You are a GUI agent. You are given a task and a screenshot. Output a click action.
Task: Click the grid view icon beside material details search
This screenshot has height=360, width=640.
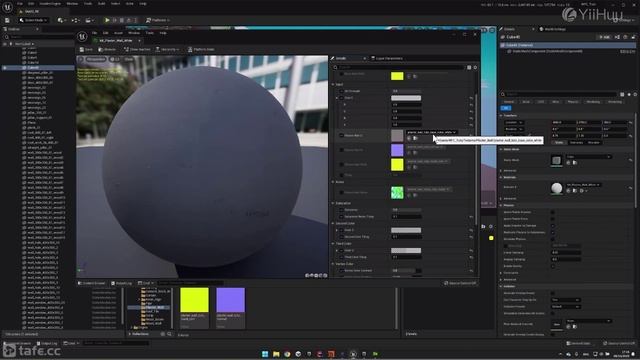coord(469,67)
